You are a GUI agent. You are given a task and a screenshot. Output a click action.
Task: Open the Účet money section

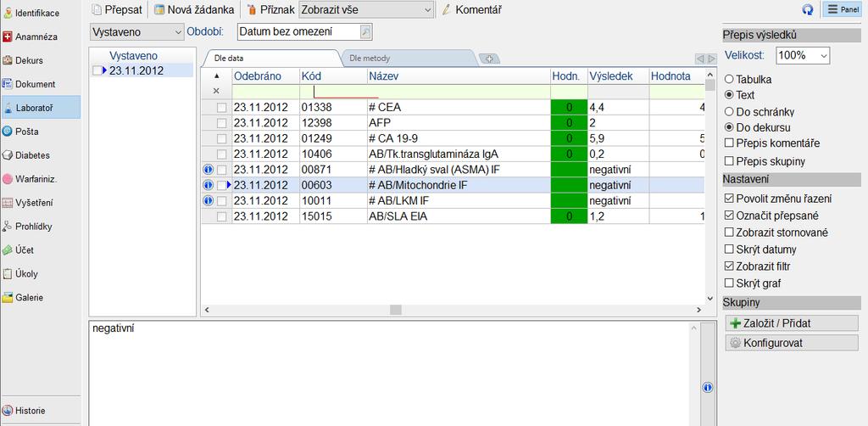point(40,249)
